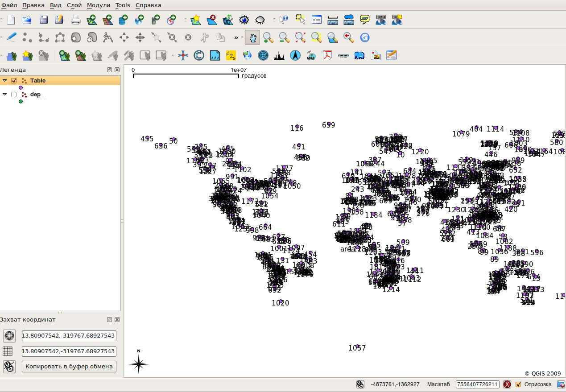Expand the hidden toolbar overflow chevron
Image resolution: width=566 pixels, height=392 pixels.
[236, 37]
